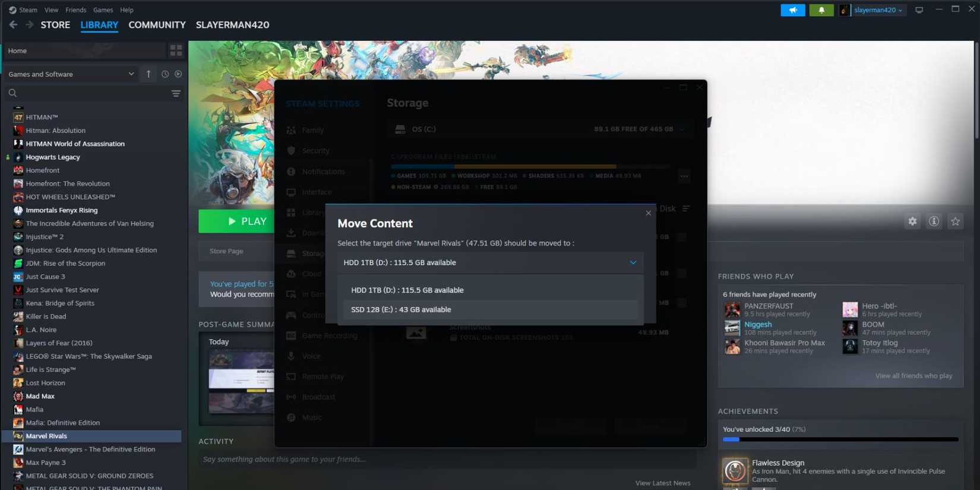
Task: Open Notifications settings section
Action: 323,172
